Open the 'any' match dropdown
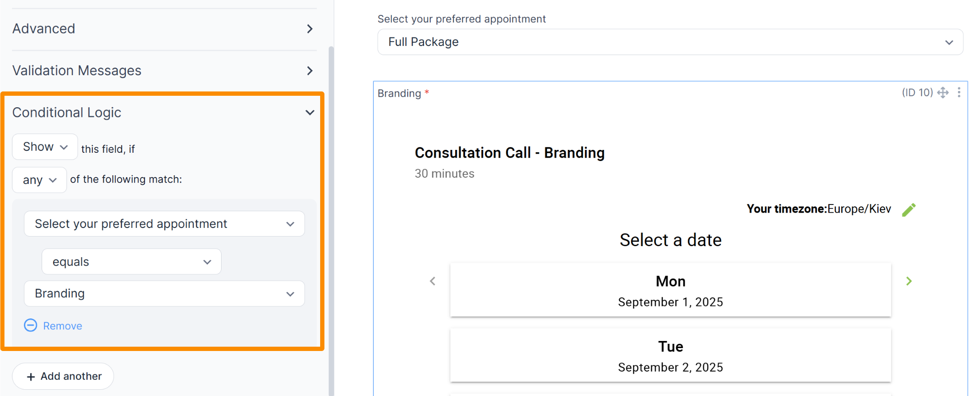Image resolution: width=980 pixels, height=396 pixels. pyautogui.click(x=39, y=180)
